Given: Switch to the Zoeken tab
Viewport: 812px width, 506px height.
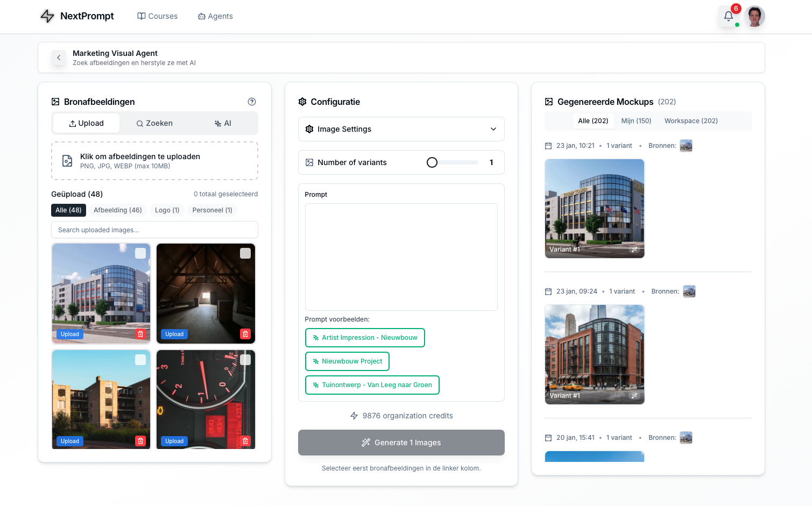Looking at the screenshot, I should (x=154, y=123).
